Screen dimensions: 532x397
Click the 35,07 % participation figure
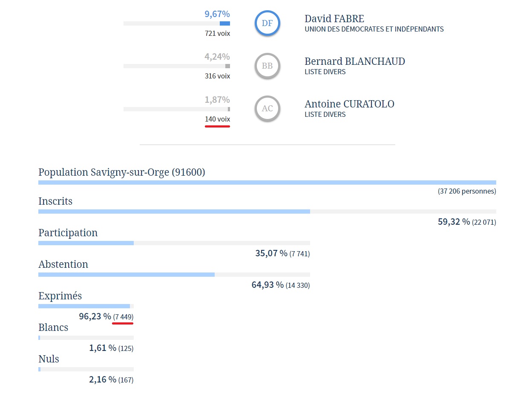click(x=271, y=253)
